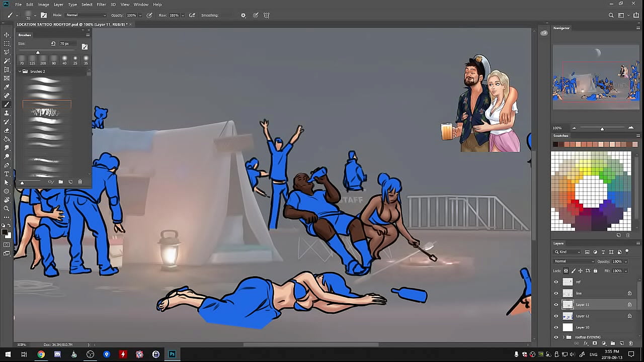Delete layer using trash icon in Layers
Screen dimensions: 644x362
630,343
